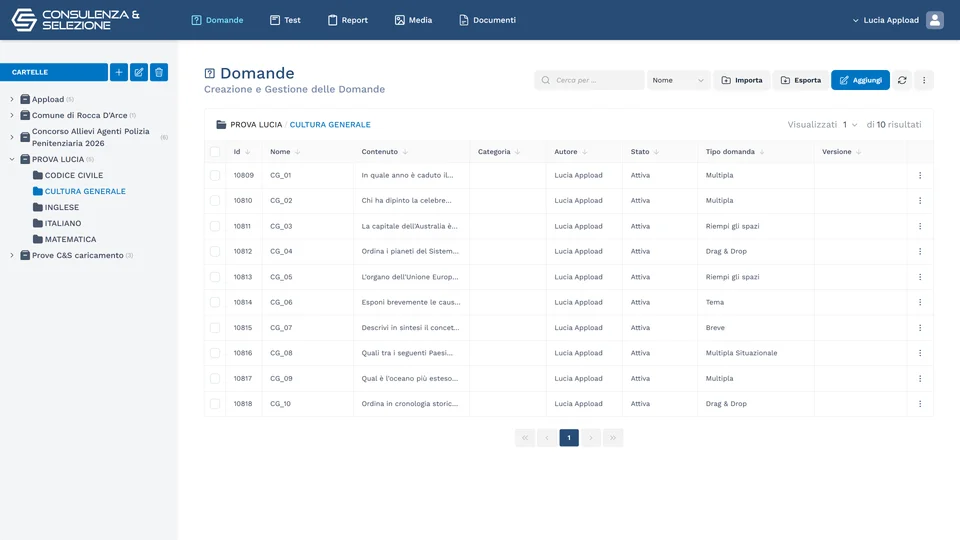Screen dimensions: 960x540
Task: Click the Aggiungi button
Action: pos(860,80)
